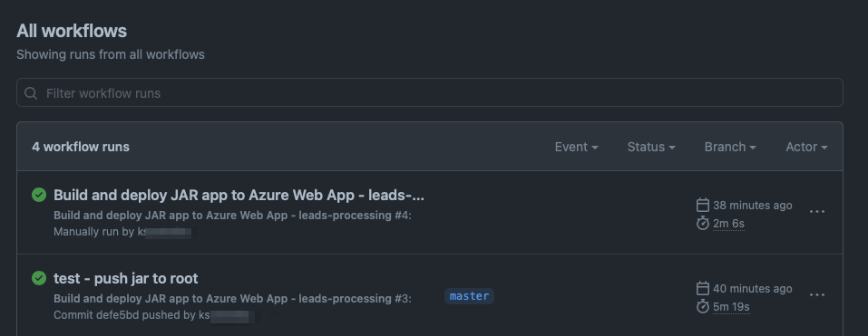868x336 pixels.
Task: Click the stopwatch icon beside 5m 19s
Action: 703,307
